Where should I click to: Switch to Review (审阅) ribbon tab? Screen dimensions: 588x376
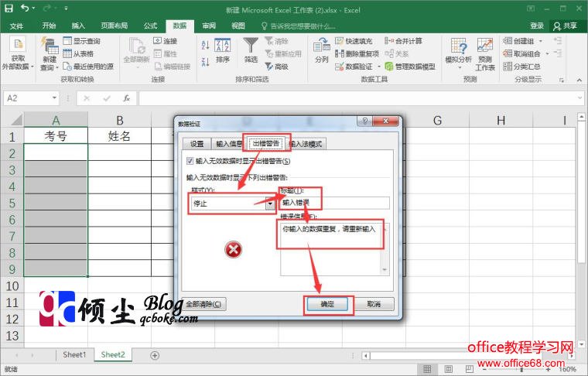[209, 26]
